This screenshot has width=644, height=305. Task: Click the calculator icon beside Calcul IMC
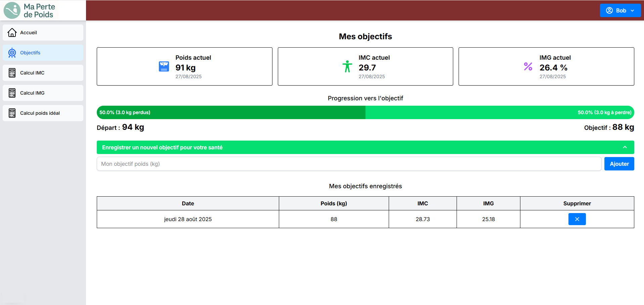(x=12, y=73)
